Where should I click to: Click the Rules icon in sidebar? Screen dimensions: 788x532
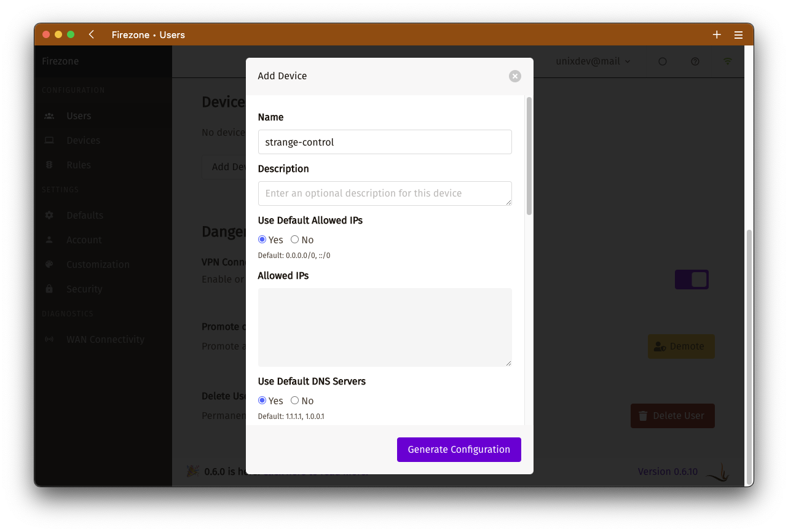[49, 165]
